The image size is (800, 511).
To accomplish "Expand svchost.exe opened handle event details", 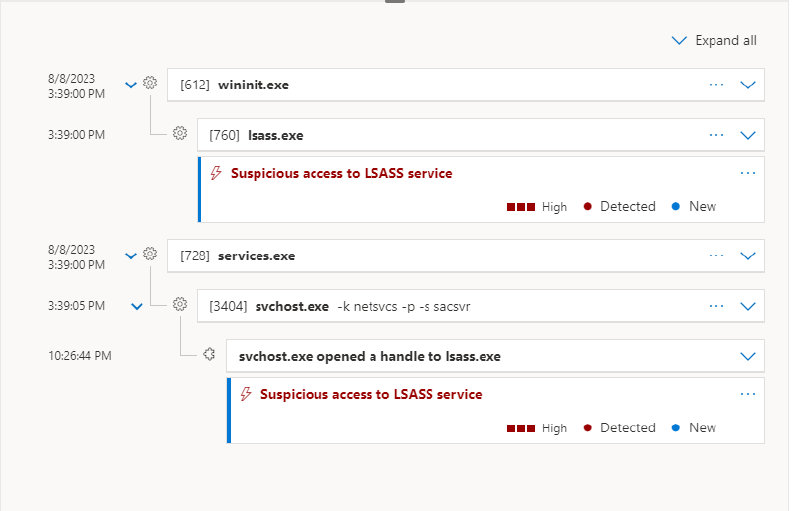I will click(748, 356).
